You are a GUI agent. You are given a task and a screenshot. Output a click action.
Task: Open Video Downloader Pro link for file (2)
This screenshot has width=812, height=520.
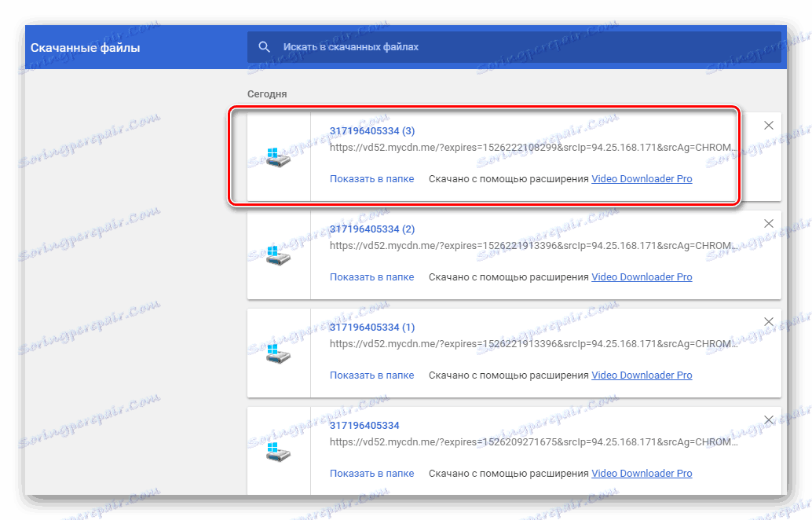pyautogui.click(x=642, y=277)
